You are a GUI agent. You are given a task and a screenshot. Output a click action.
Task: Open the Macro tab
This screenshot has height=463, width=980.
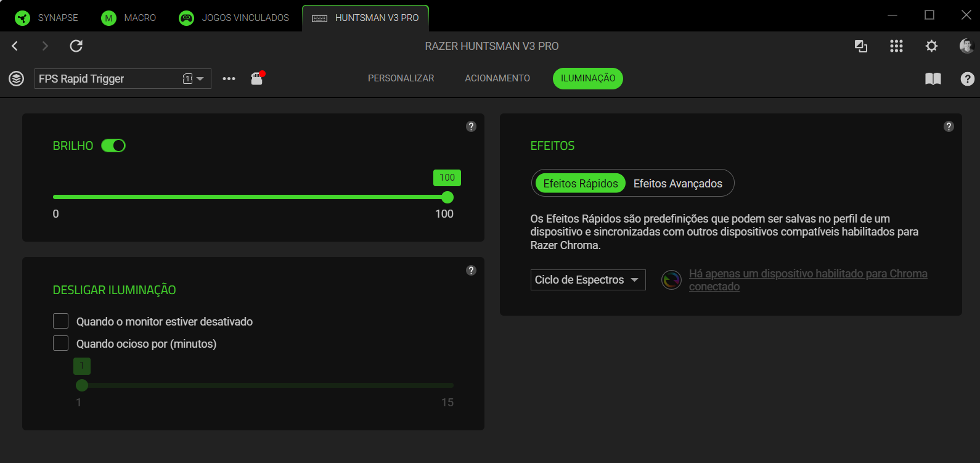click(x=129, y=18)
